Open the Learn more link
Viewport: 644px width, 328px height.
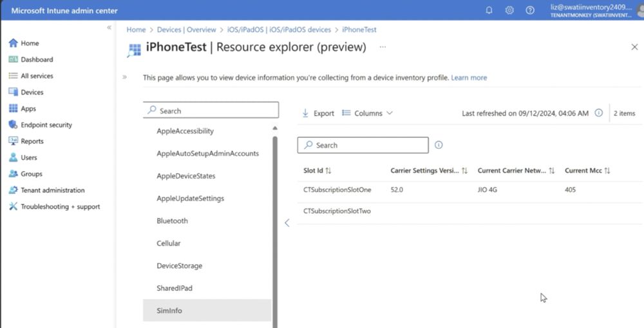tap(469, 78)
